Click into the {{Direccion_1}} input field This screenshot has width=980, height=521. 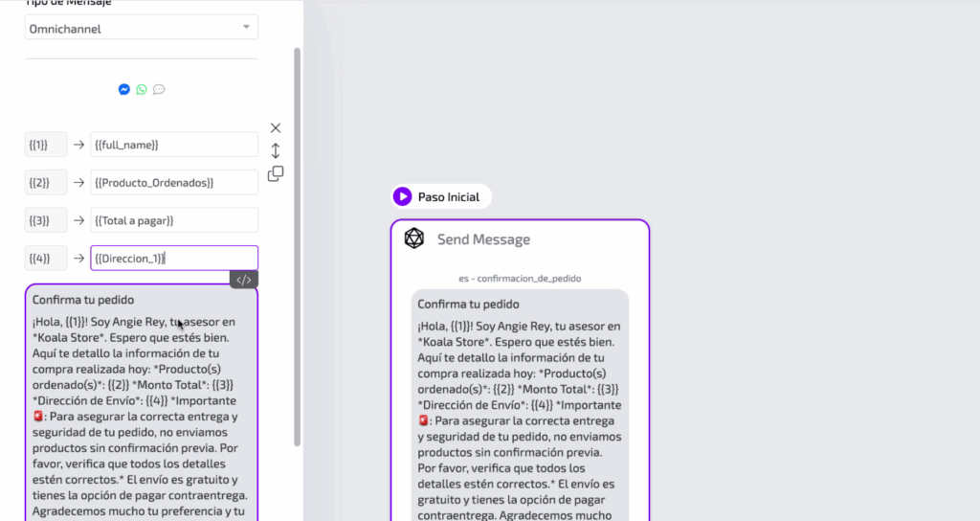coord(173,258)
